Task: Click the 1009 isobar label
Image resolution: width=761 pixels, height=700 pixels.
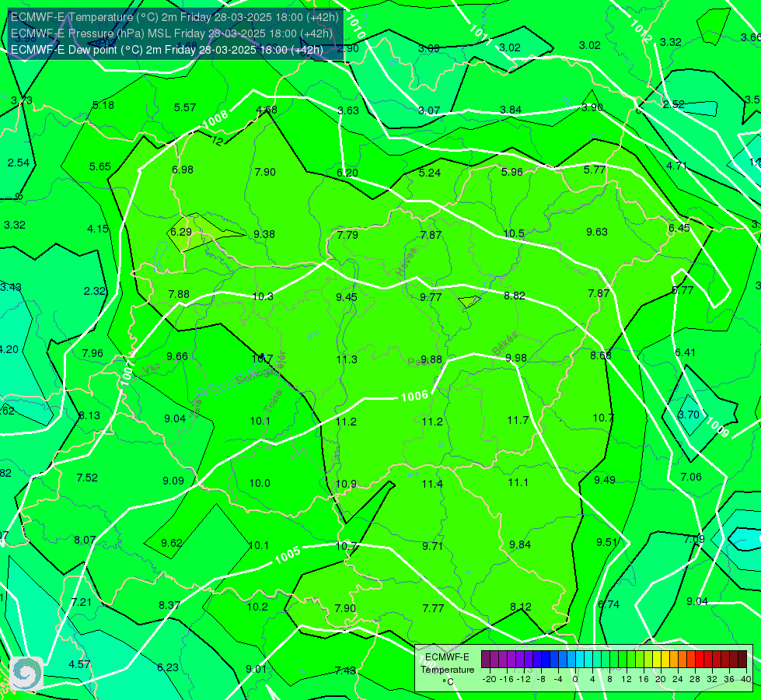Action: 717,427
